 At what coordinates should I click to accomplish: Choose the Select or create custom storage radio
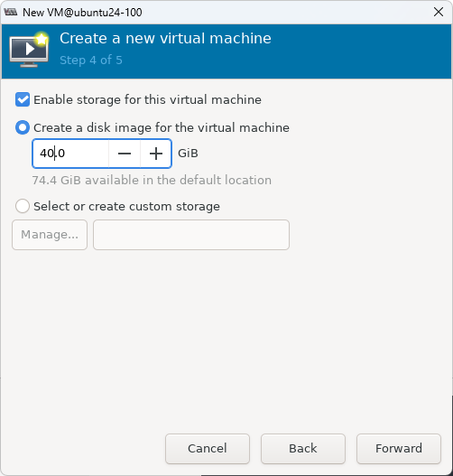coord(23,206)
